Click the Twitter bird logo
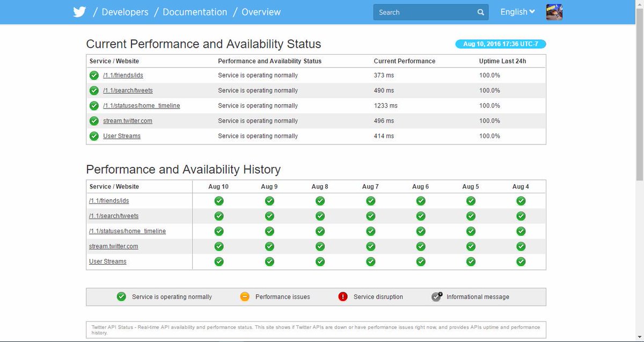 [x=80, y=12]
